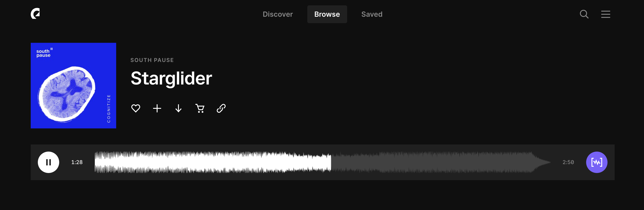This screenshot has width=644, height=210.
Task: Click the 1:28 elapsed time label
Action: (x=77, y=162)
